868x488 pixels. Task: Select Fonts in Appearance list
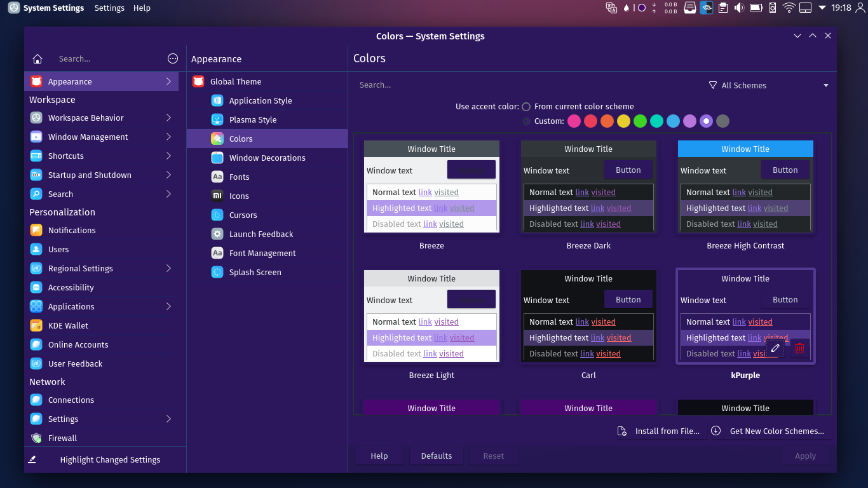pyautogui.click(x=267, y=177)
